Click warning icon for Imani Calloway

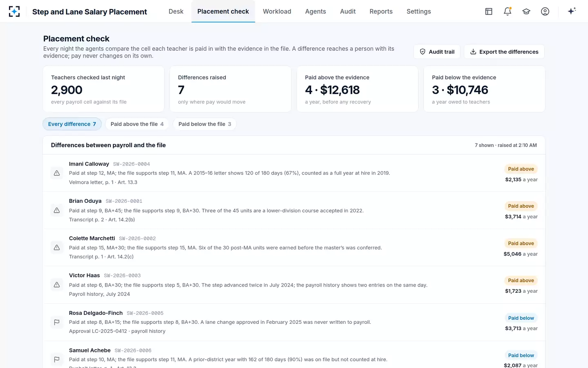(57, 173)
